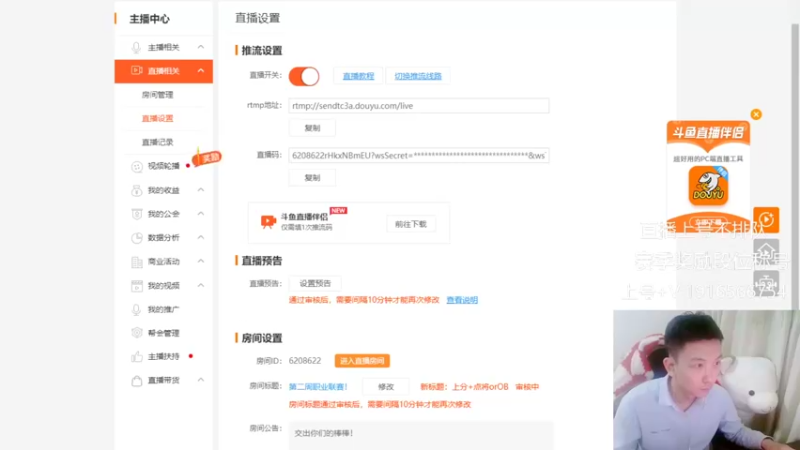Viewport: 800px width, 450px height.
Task: Click room ID text 6208622
Action: point(305,361)
